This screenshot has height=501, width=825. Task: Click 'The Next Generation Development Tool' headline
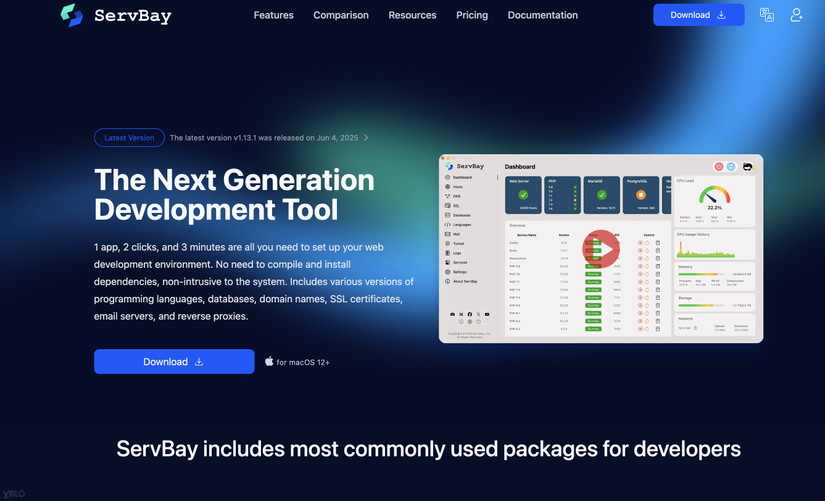[234, 195]
